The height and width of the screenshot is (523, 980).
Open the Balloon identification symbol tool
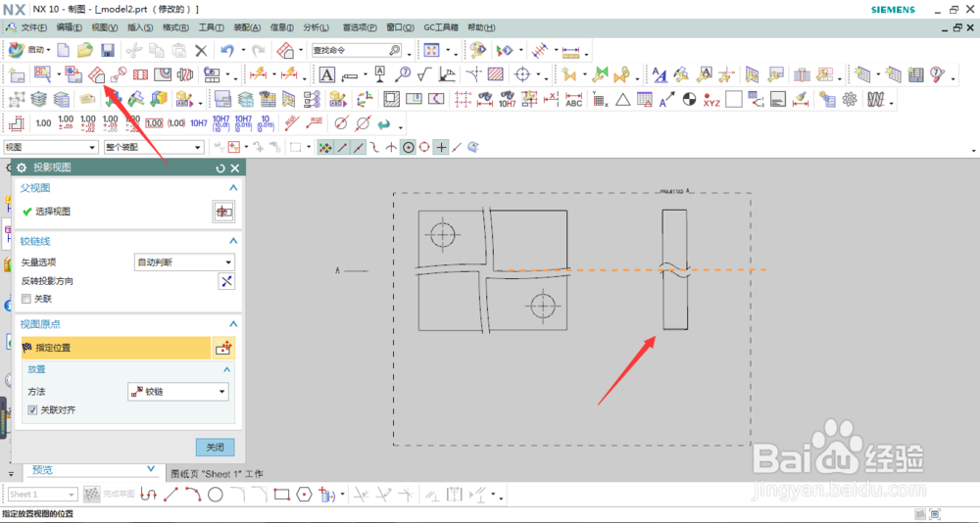coord(402,75)
